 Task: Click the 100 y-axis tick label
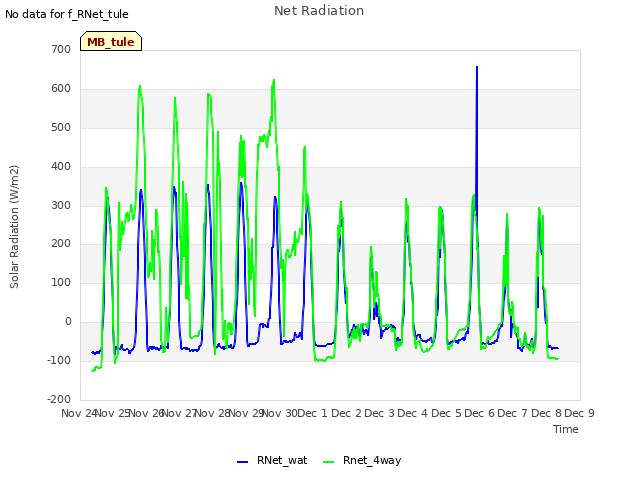click(61, 282)
